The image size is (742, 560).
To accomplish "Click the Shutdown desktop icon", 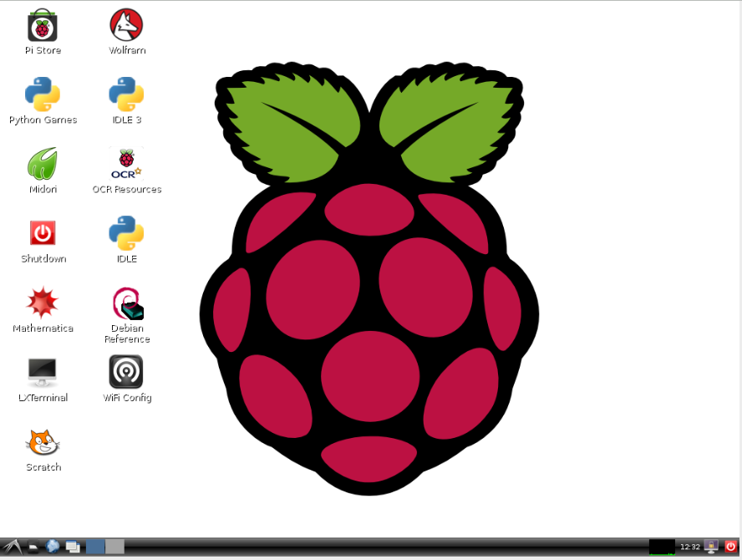I will tap(42, 234).
